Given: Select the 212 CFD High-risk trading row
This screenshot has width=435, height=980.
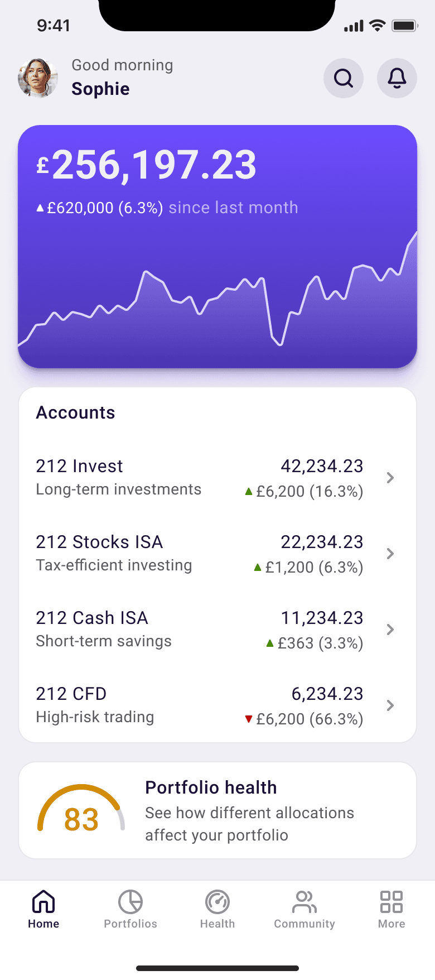Looking at the screenshot, I should [217, 705].
